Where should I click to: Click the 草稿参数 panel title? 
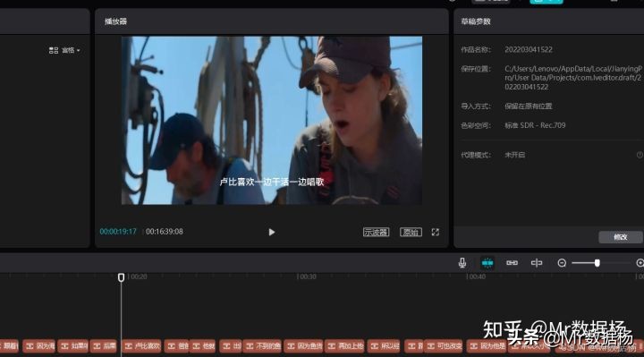click(476, 21)
